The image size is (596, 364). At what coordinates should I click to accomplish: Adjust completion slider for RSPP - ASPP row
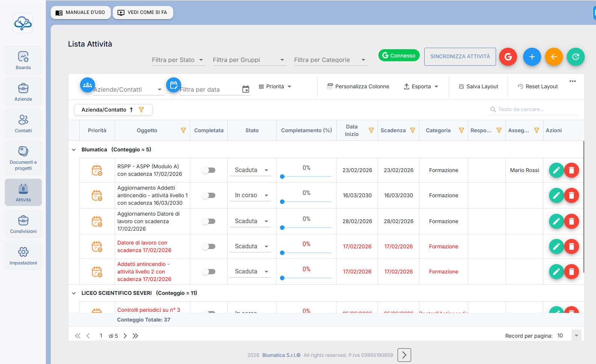coord(282,177)
